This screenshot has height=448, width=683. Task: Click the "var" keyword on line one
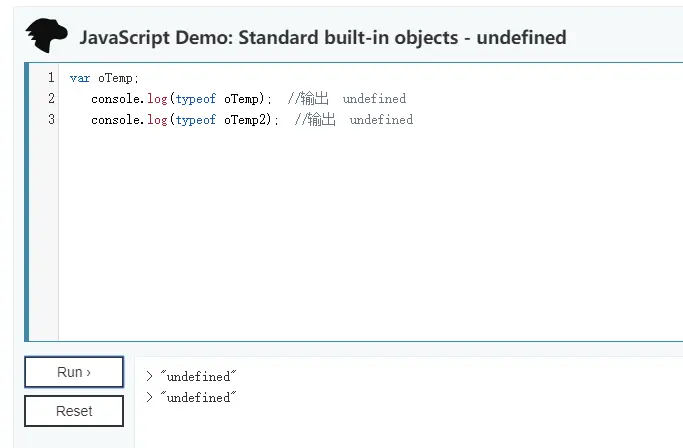(80, 78)
